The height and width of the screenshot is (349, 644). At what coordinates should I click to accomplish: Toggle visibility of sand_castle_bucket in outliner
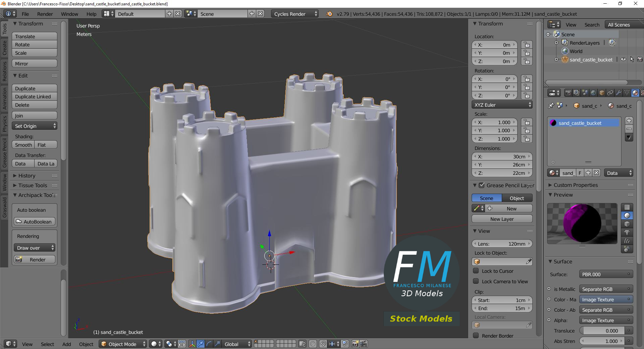tap(623, 59)
